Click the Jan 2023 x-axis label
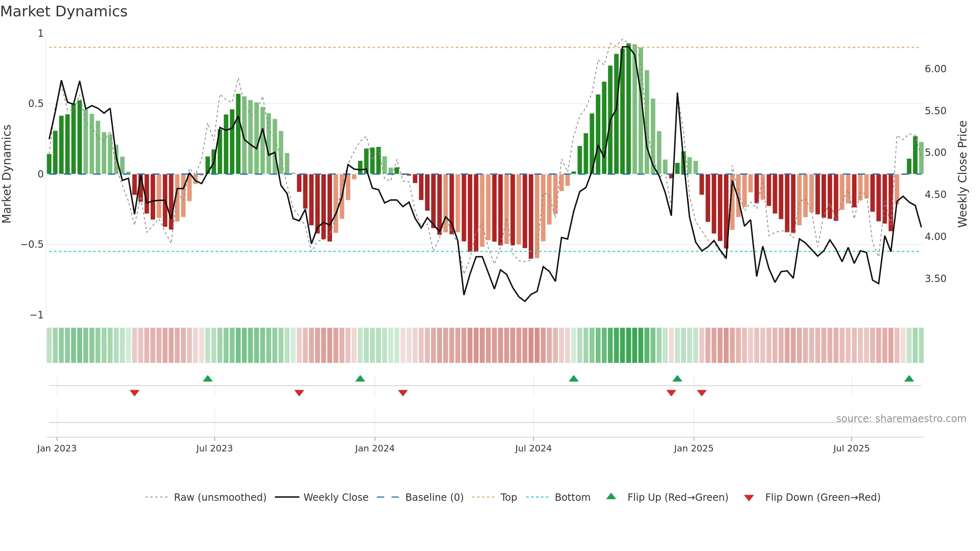The image size is (980, 551). [x=57, y=448]
